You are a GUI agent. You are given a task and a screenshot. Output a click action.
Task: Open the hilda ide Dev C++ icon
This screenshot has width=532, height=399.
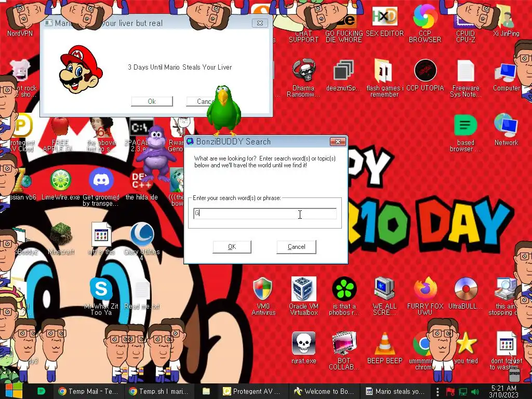141,185
